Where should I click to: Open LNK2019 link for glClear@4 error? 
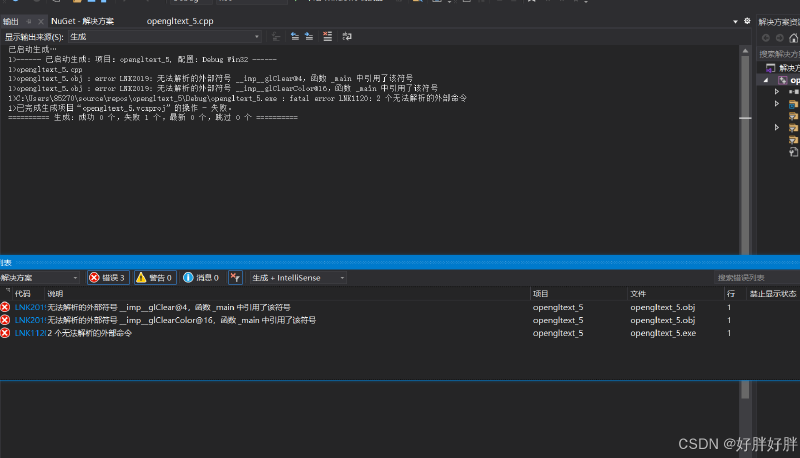(x=30, y=308)
